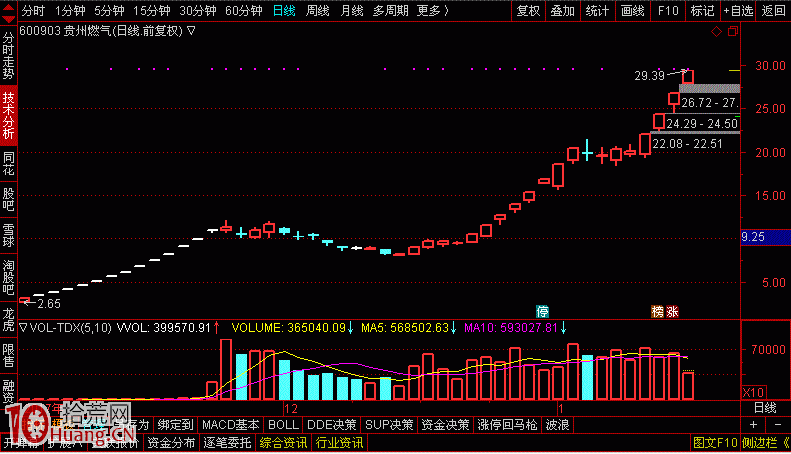Switch to 30分钟 period
791x454 pixels.
(x=198, y=11)
